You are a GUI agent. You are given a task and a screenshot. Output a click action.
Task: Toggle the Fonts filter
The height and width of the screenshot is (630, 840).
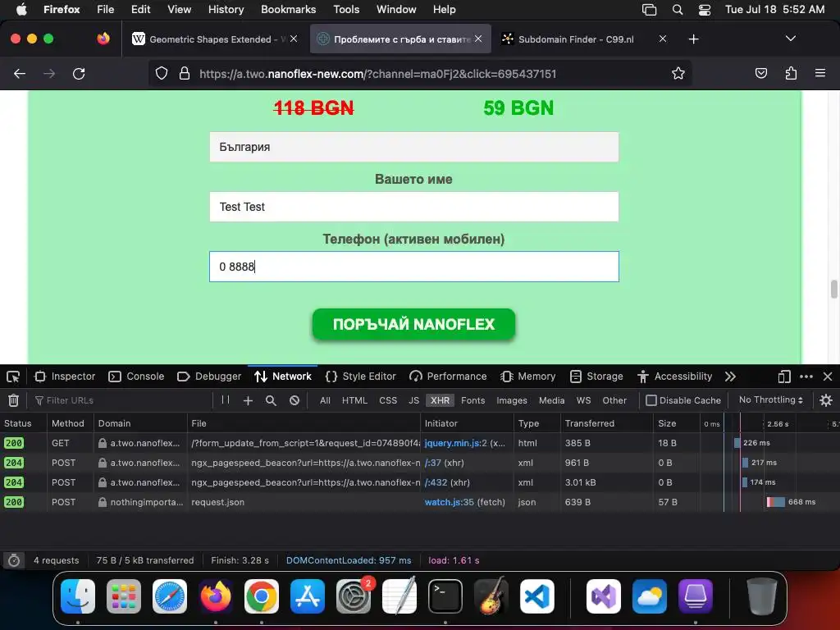pos(473,400)
